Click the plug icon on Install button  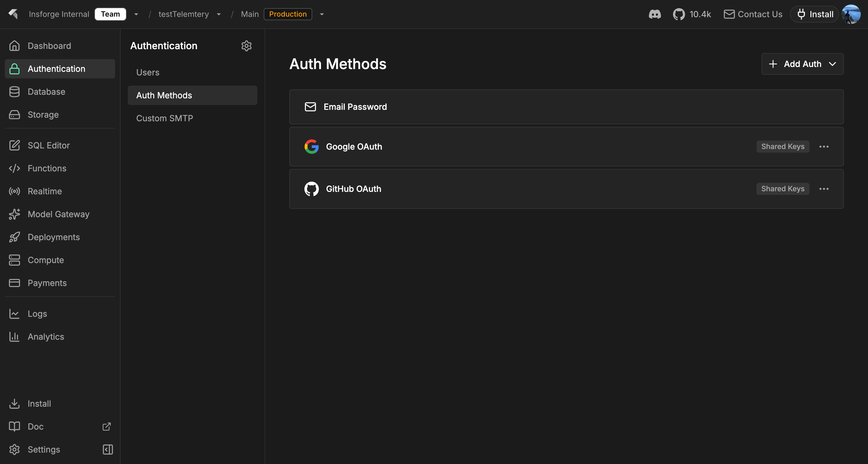coord(801,14)
